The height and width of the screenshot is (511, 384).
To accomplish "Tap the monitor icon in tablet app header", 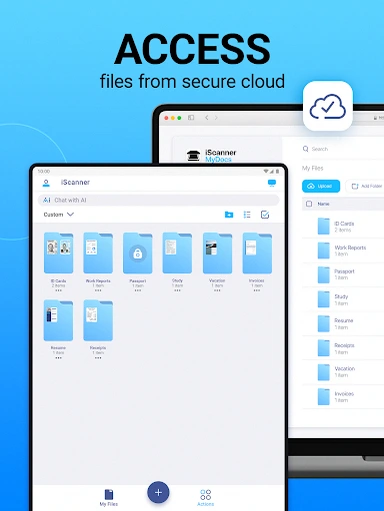I will click(272, 183).
